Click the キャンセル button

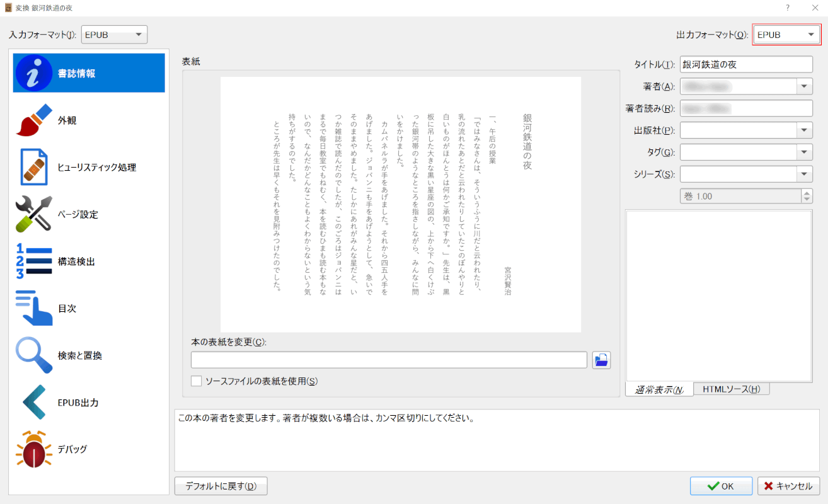coord(788,486)
